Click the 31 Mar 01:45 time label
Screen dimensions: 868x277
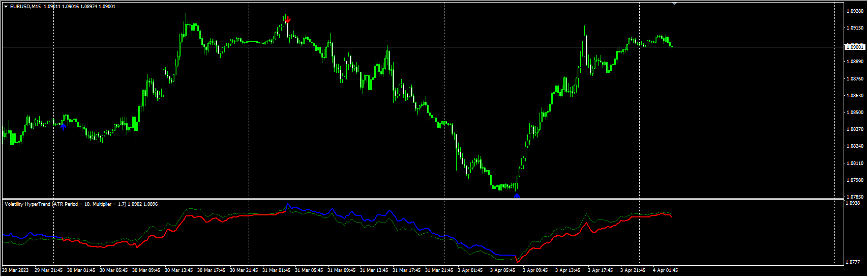[276, 270]
